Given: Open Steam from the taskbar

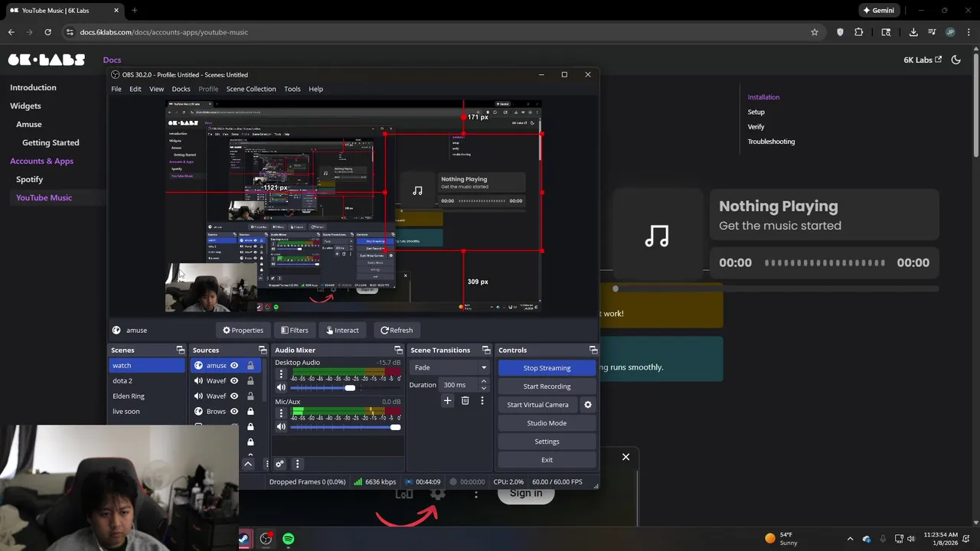Looking at the screenshot, I should (243, 539).
